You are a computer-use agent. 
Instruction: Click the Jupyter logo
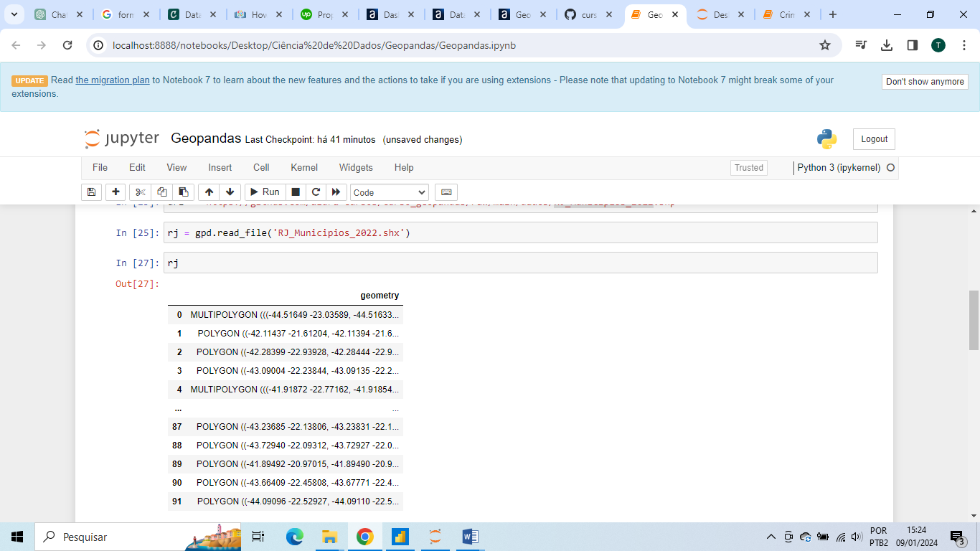coord(122,139)
